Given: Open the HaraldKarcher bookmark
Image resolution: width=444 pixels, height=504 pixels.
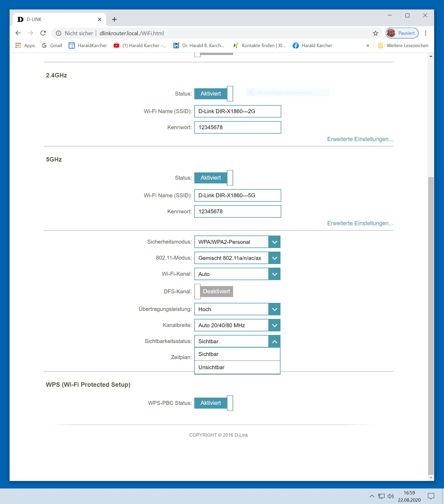Looking at the screenshot, I should [88, 46].
